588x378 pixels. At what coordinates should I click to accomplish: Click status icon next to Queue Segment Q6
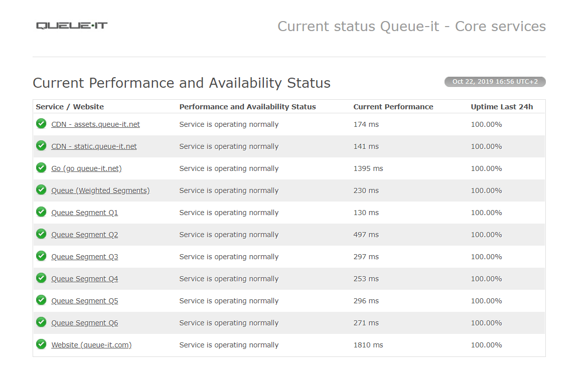(41, 322)
